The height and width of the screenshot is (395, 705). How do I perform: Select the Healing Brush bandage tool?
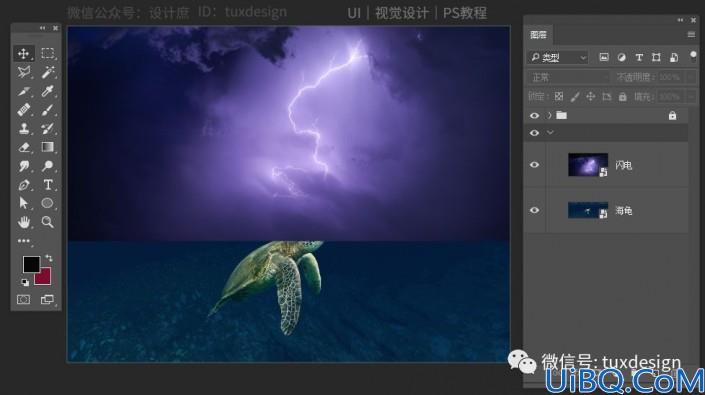click(23, 110)
